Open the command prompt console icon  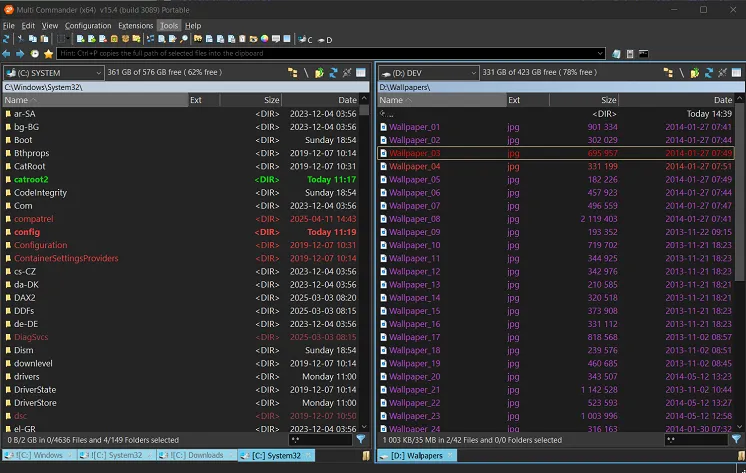[x=643, y=54]
